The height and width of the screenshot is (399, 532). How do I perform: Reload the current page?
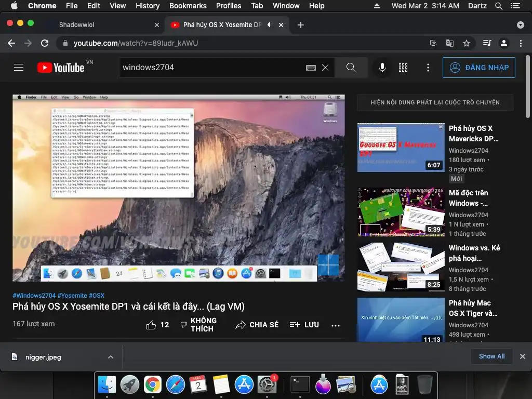point(45,43)
